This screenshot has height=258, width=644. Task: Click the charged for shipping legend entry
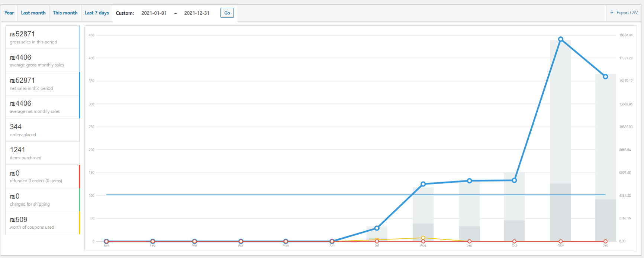43,199
